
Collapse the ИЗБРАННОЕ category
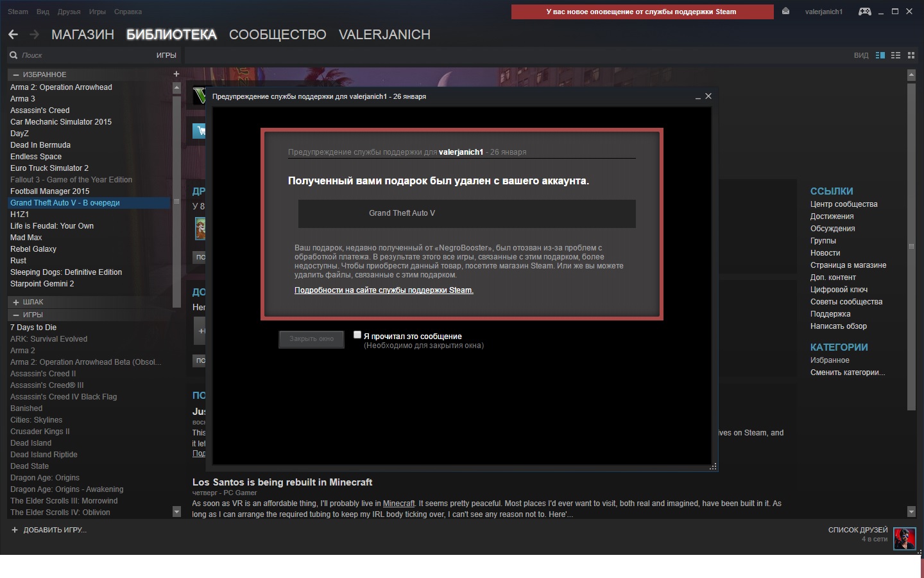point(16,74)
